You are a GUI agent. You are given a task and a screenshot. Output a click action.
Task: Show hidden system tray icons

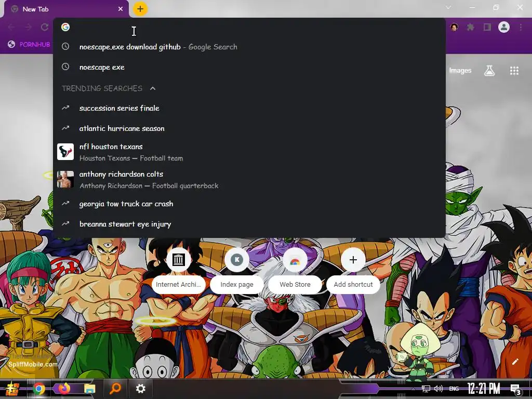(413, 389)
